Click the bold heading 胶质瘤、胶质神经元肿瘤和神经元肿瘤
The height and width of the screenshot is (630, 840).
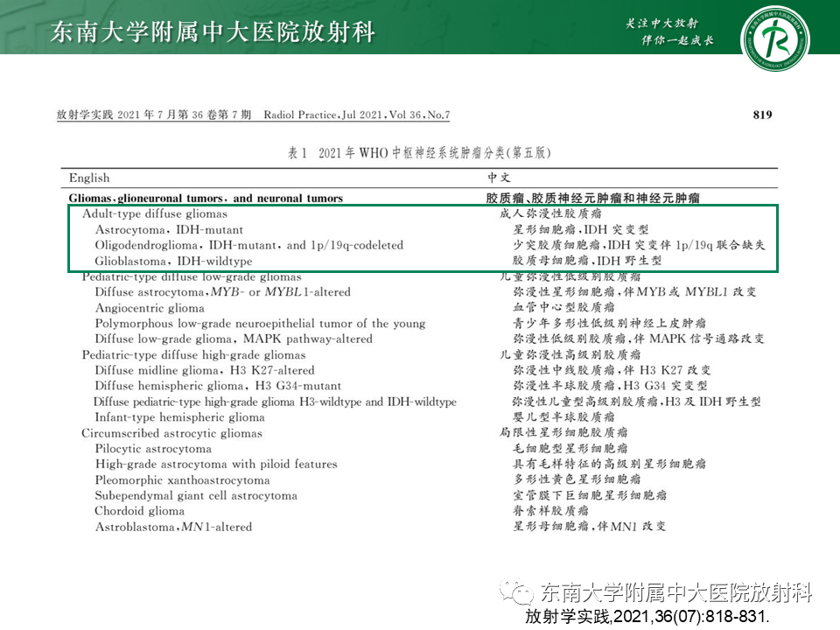[x=592, y=199]
